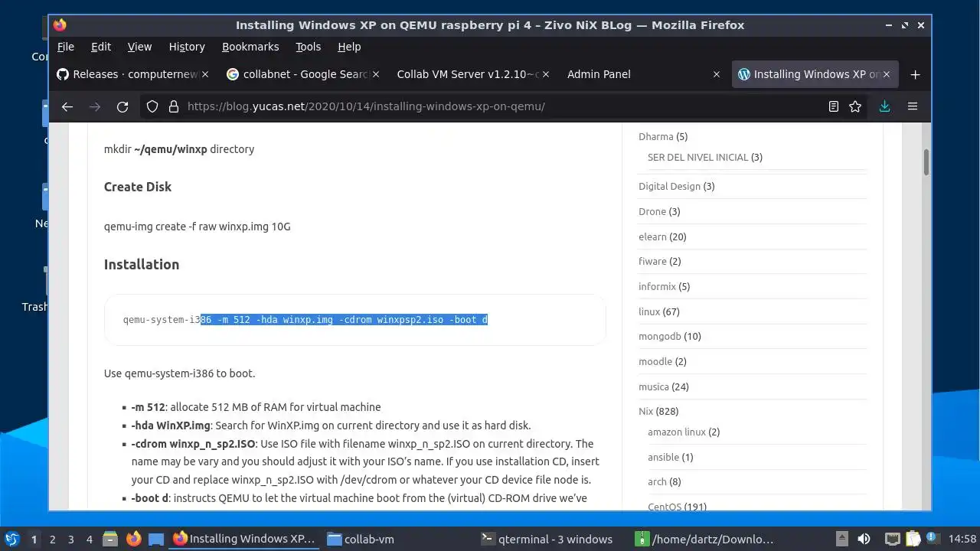Open the Drone category link
The image size is (980, 551).
[x=652, y=211]
